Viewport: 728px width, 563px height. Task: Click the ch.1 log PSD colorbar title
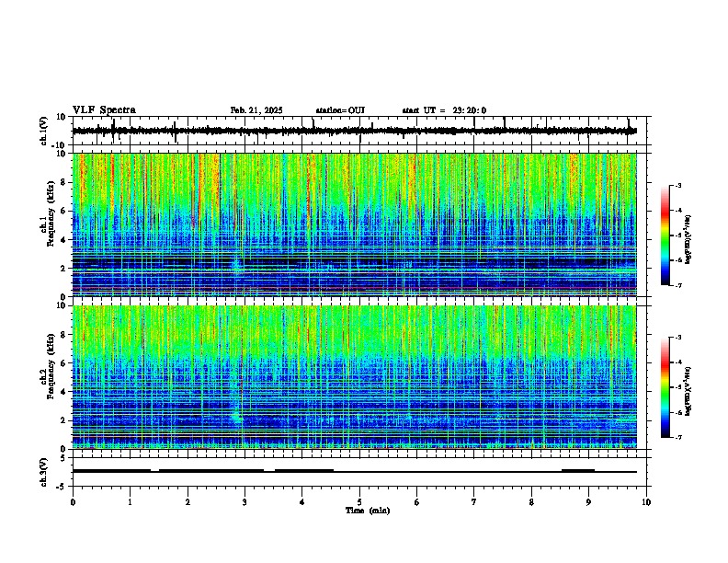click(x=688, y=240)
